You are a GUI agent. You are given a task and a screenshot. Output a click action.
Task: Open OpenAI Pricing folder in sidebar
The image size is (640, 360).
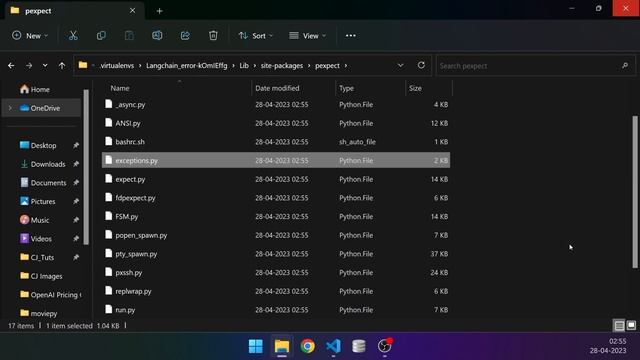click(x=51, y=295)
